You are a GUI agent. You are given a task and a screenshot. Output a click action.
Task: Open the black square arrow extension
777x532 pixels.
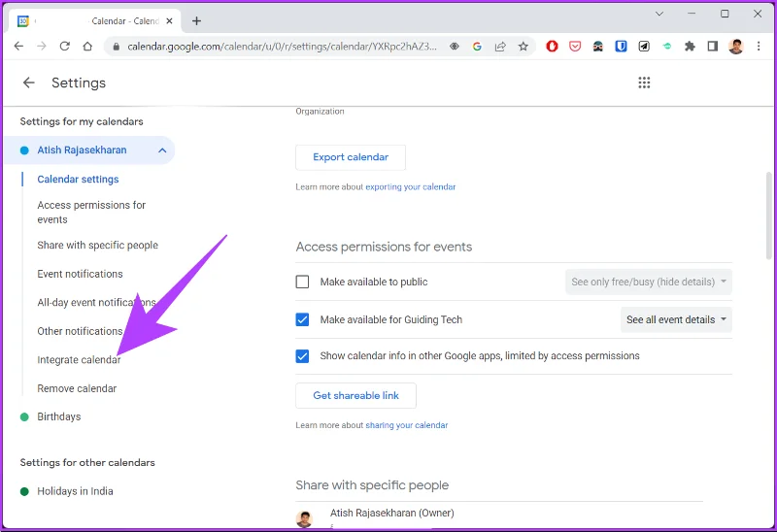[x=644, y=46]
